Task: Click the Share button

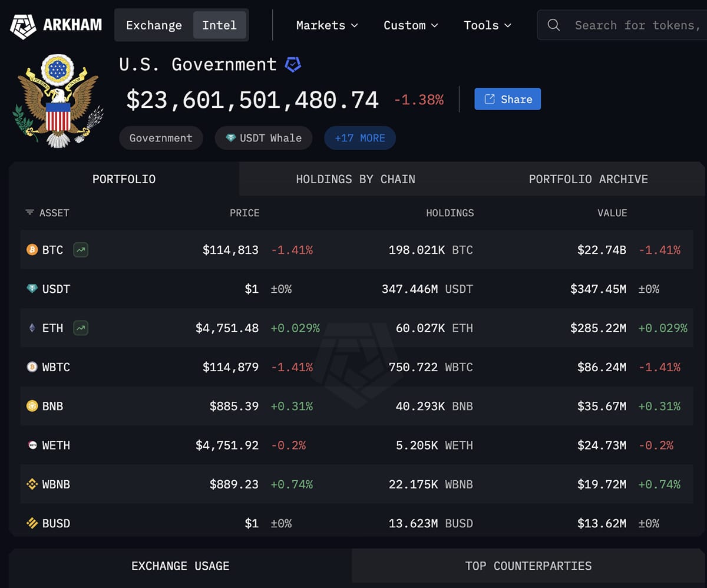Action: (507, 99)
